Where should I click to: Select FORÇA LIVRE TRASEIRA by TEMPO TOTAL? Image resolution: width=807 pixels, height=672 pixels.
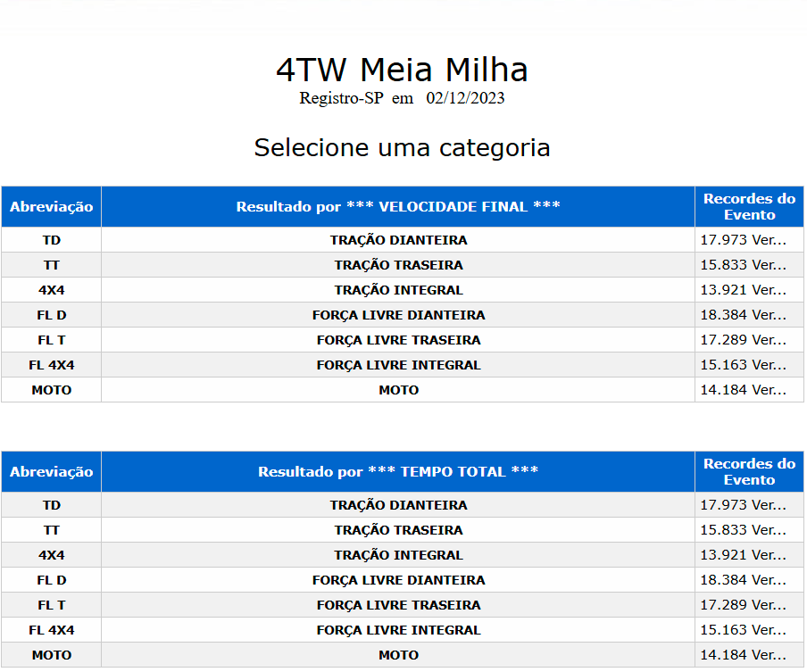click(x=398, y=605)
